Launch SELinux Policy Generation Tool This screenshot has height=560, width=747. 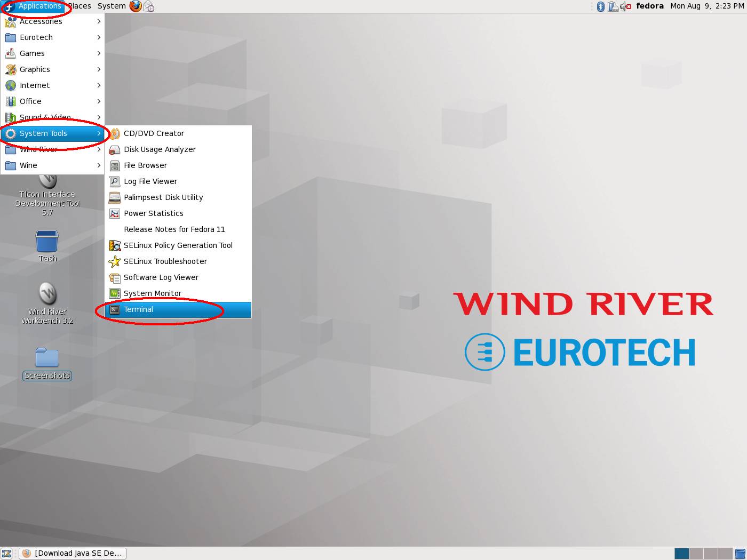pos(178,245)
